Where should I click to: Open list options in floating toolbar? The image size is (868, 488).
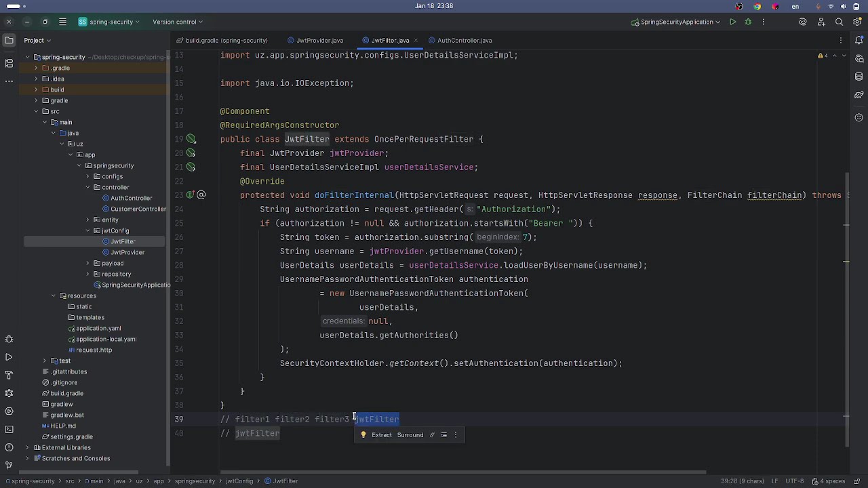click(x=443, y=435)
